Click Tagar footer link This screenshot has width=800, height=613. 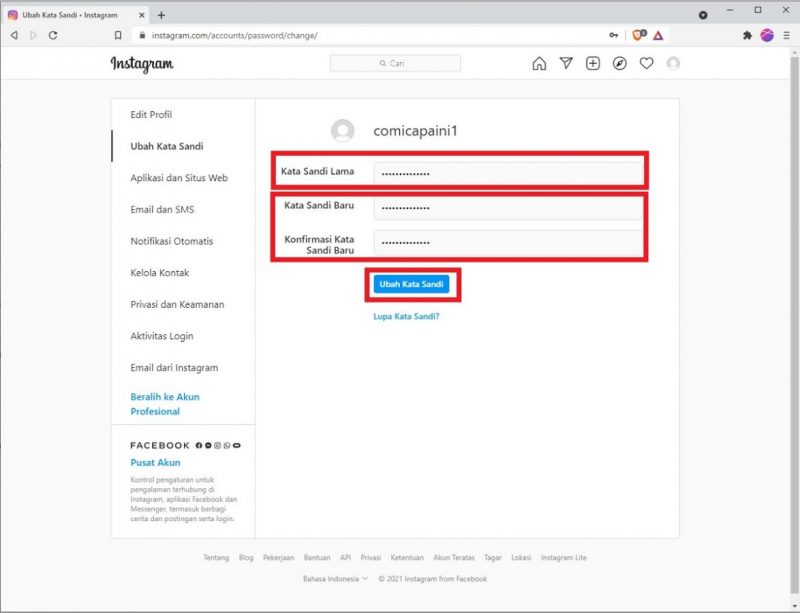493,557
